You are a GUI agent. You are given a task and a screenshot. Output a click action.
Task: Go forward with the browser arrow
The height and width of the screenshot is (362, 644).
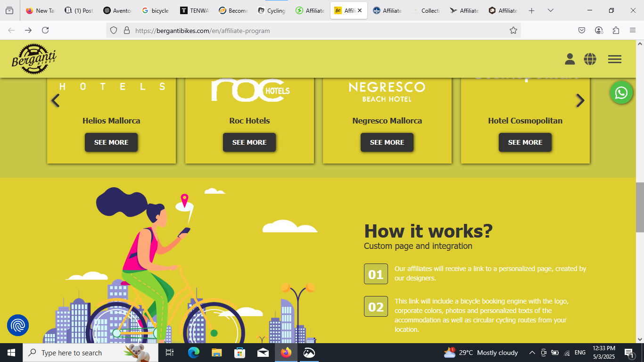point(28,30)
